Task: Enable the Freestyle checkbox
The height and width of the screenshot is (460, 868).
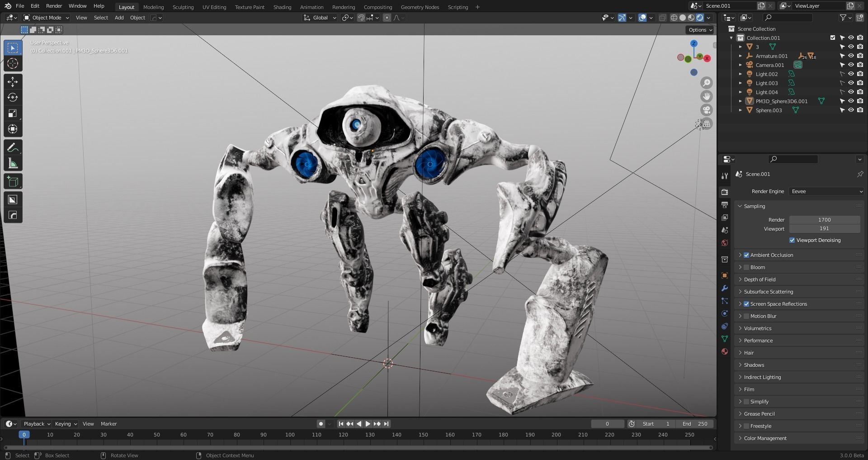Action: coord(746,426)
